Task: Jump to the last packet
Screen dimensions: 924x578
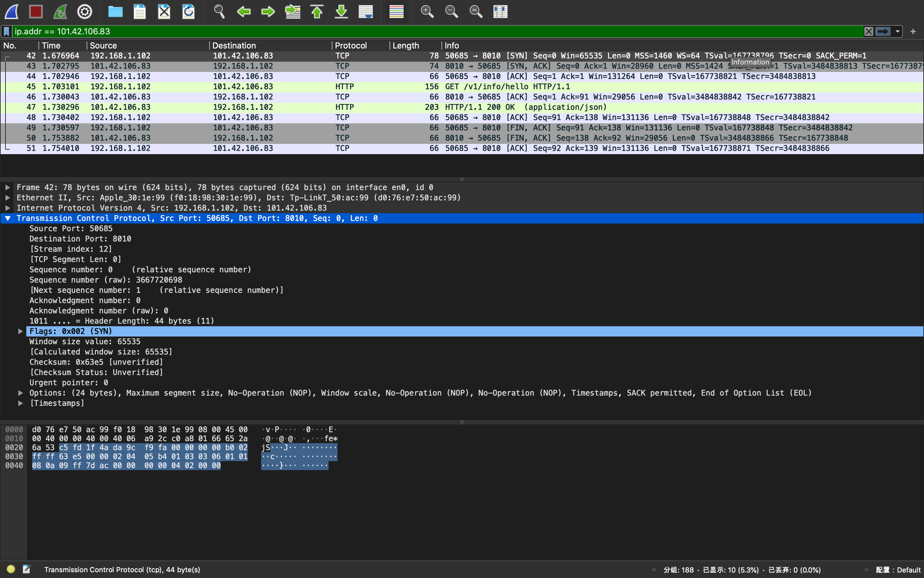Action: point(341,12)
